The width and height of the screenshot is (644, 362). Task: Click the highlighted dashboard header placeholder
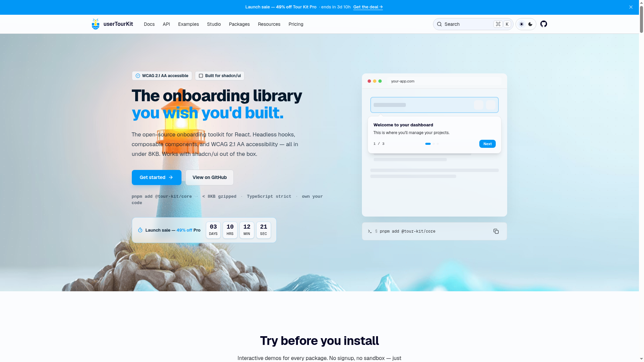434,105
